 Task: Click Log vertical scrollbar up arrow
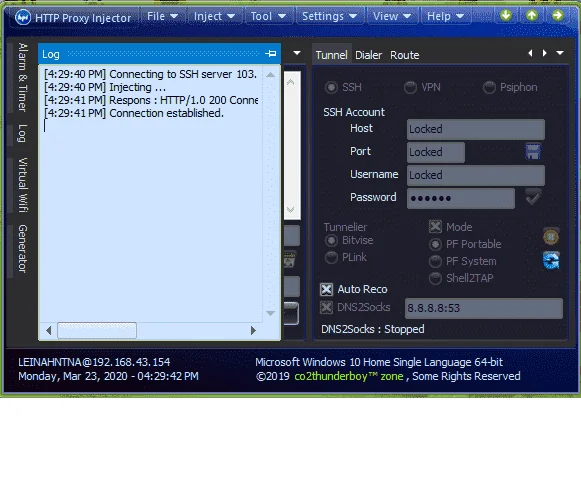[270, 75]
